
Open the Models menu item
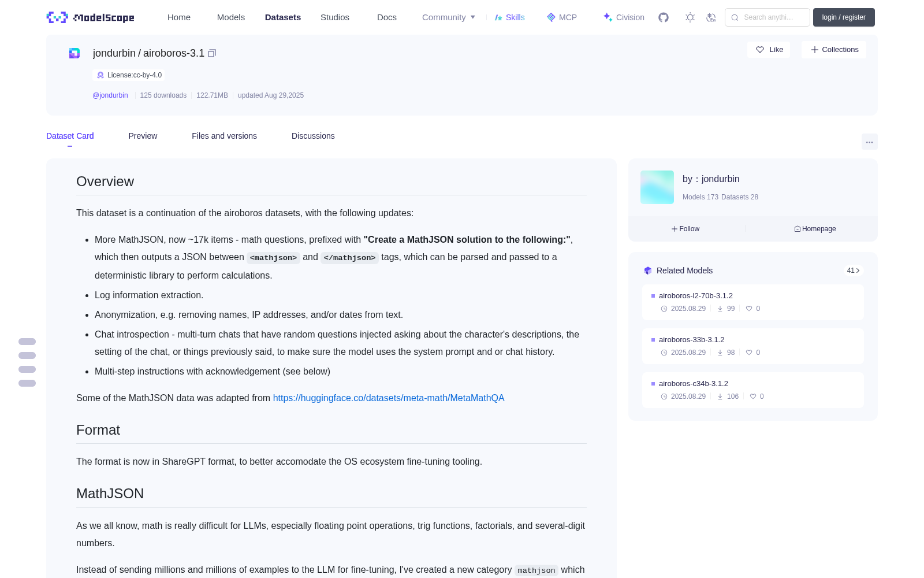pos(231,17)
